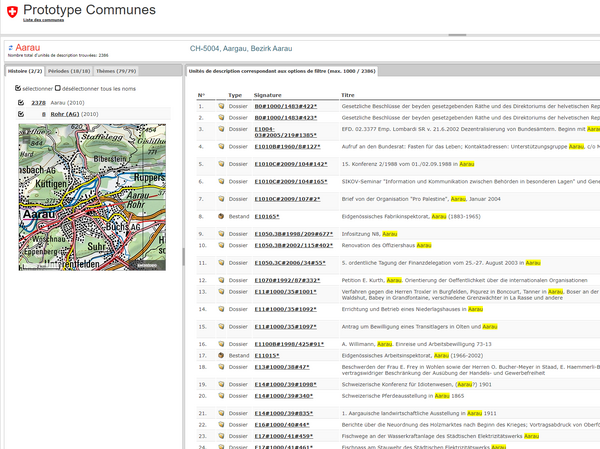
Task: Uncheck the Aarau (2010) name checkbox
Action: tap(21, 103)
